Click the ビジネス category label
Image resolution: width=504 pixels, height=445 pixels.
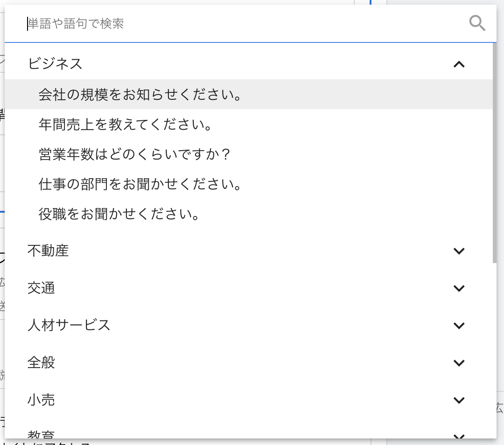[x=55, y=63]
